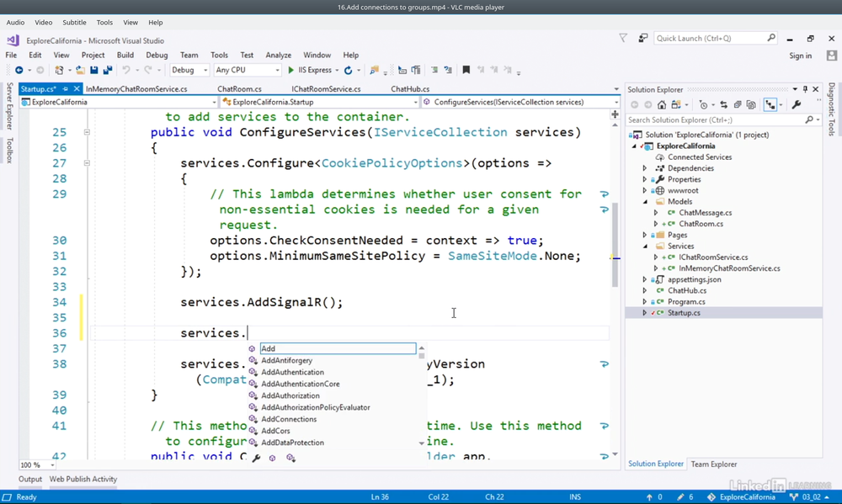
Task: Switch to the ChatHub.cs tab
Action: [x=410, y=89]
